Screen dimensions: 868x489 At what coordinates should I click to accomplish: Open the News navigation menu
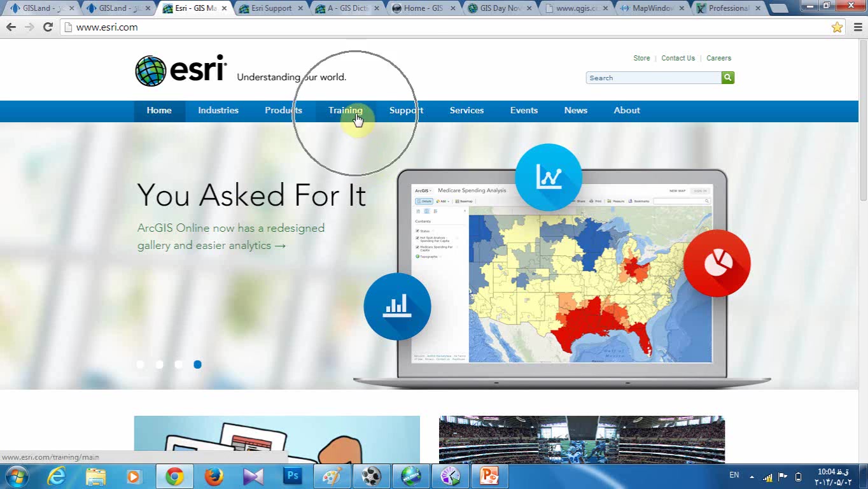click(x=576, y=110)
